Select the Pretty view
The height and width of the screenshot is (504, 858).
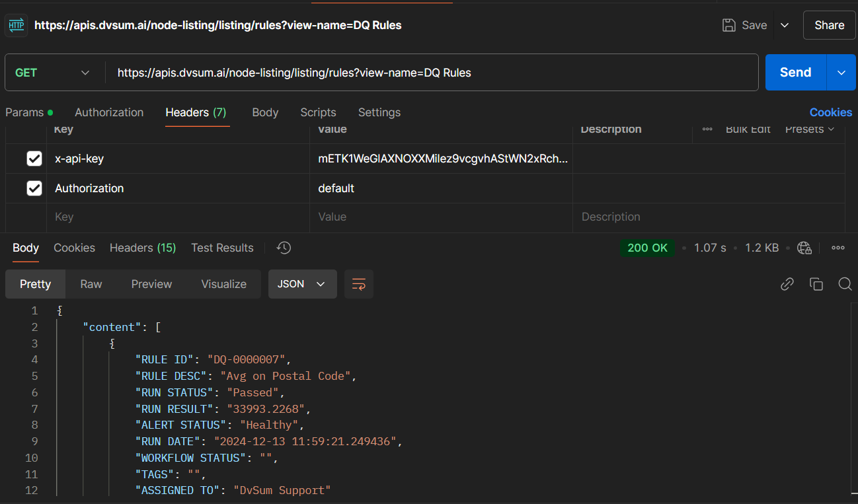pyautogui.click(x=35, y=284)
